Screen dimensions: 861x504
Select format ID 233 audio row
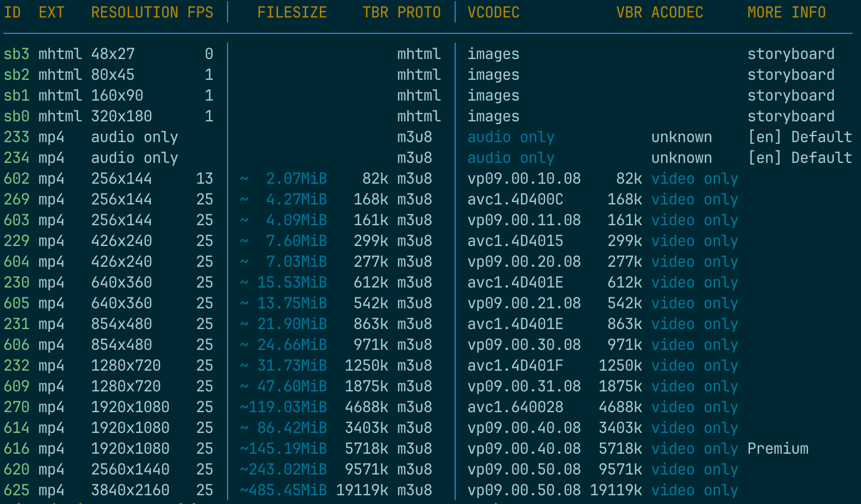[x=16, y=137]
